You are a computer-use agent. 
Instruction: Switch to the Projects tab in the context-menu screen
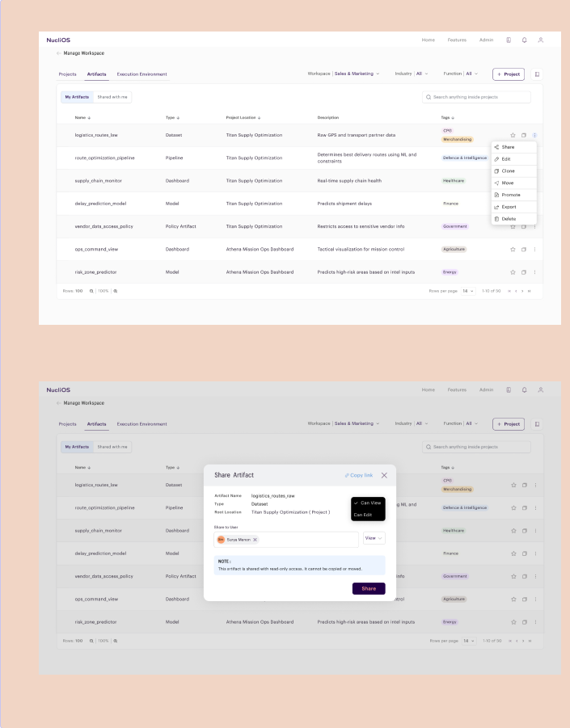pyautogui.click(x=67, y=74)
